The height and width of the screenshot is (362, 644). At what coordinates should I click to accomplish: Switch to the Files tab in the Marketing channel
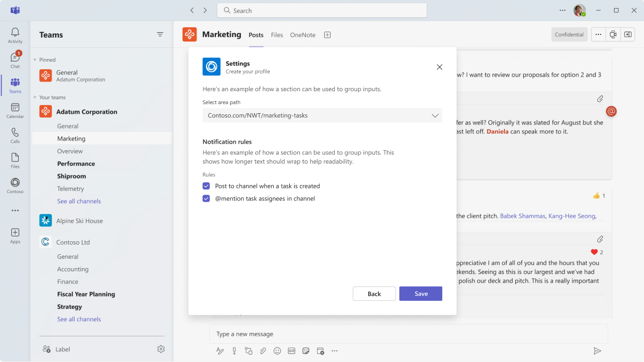[x=277, y=35]
